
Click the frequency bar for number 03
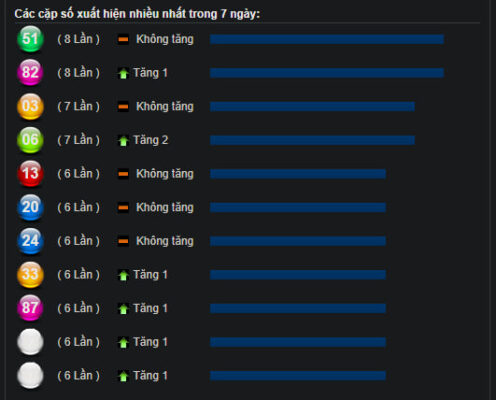[x=312, y=107]
